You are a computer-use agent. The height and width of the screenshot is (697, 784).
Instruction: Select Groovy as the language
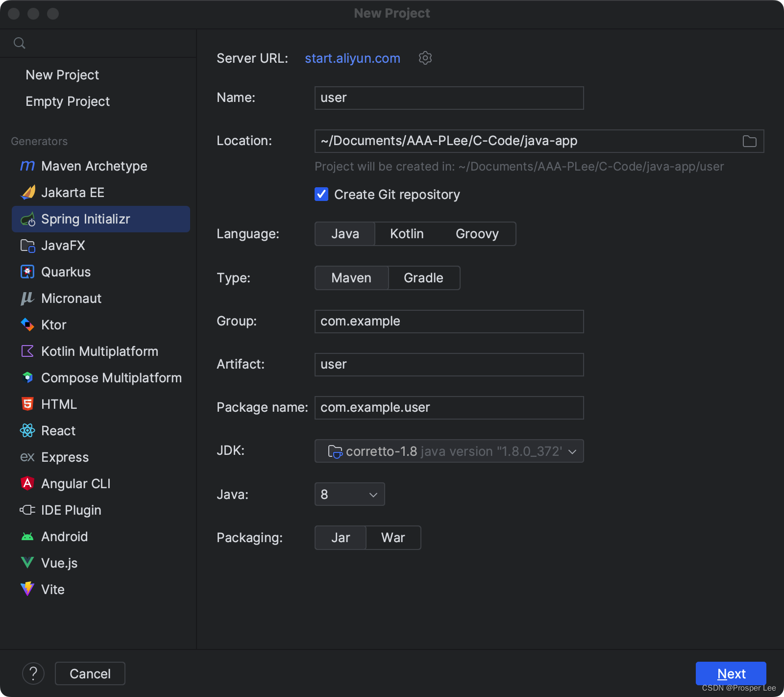tap(477, 234)
